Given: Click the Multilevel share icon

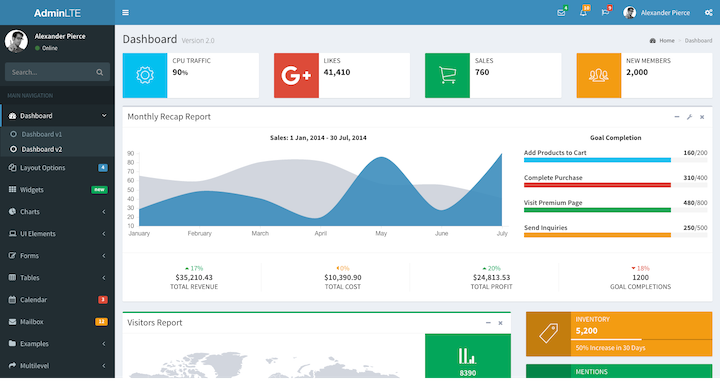Looking at the screenshot, I should [x=12, y=366].
